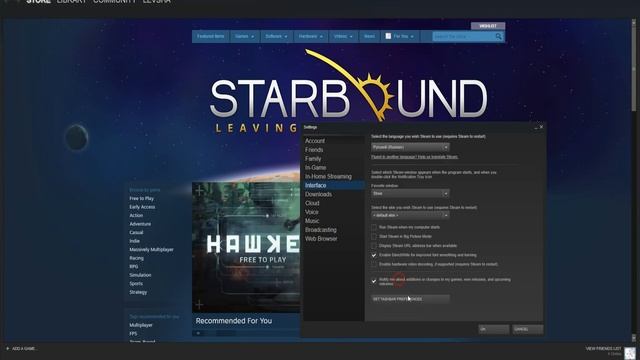Browse the Indie genre link
Viewport: 640px width, 360px height.
(x=134, y=241)
